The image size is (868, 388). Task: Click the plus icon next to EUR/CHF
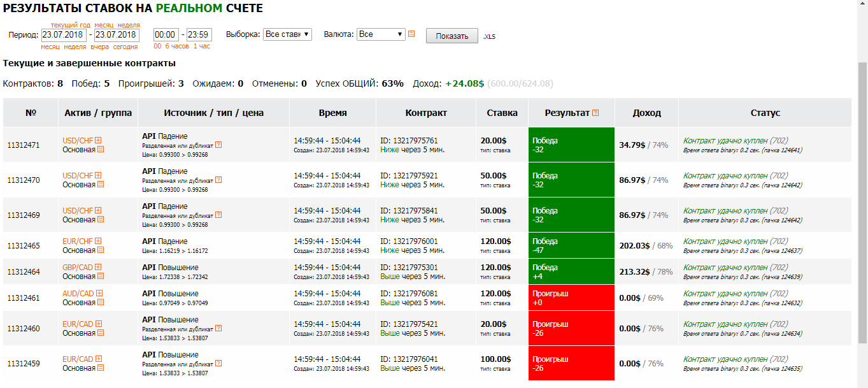point(99,241)
